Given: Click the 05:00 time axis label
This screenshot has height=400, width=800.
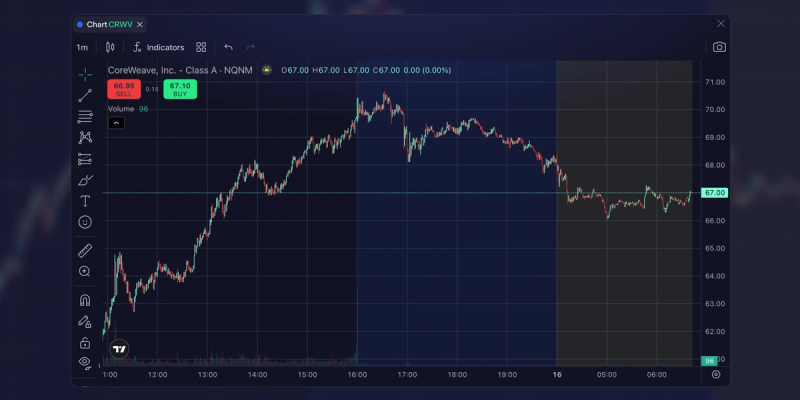Looking at the screenshot, I should point(607,375).
